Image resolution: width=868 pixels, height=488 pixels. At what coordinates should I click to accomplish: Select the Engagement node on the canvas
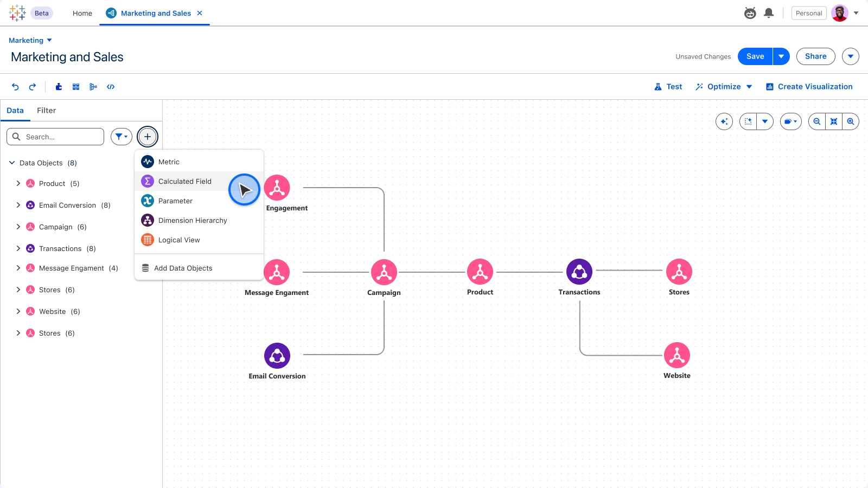277,188
